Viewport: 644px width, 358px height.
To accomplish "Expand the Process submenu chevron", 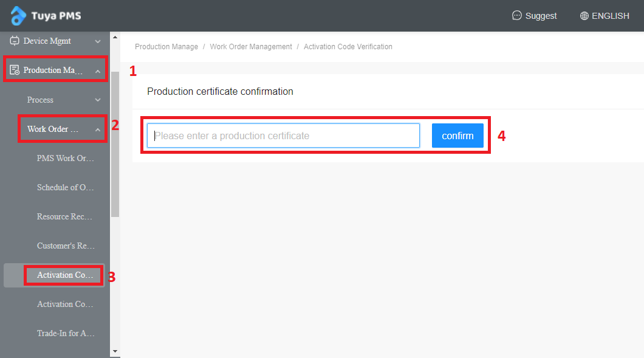I will pyautogui.click(x=98, y=100).
